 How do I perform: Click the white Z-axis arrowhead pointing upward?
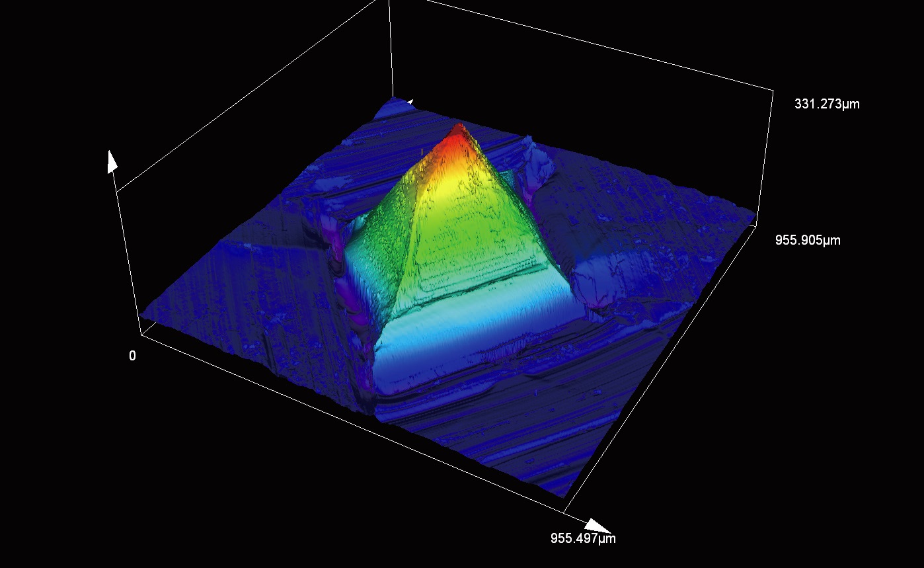pyautogui.click(x=112, y=161)
